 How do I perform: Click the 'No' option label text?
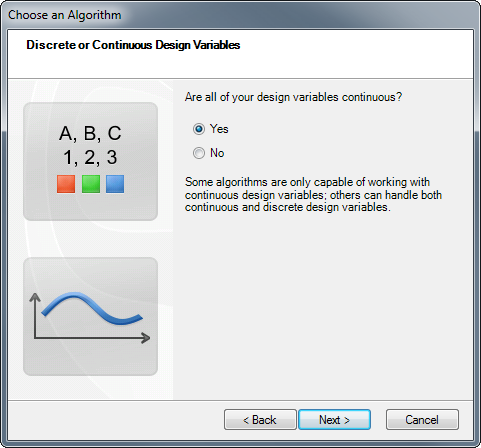217,153
